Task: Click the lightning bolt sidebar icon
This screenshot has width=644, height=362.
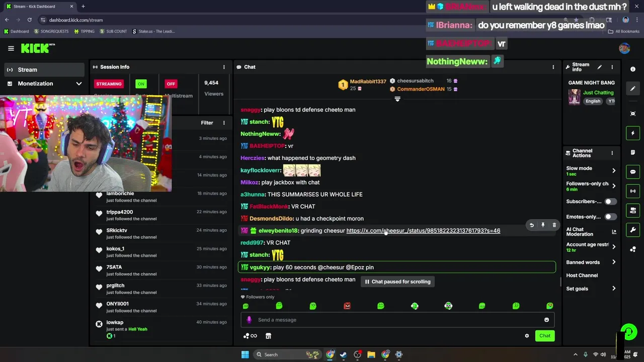Action: (633, 133)
